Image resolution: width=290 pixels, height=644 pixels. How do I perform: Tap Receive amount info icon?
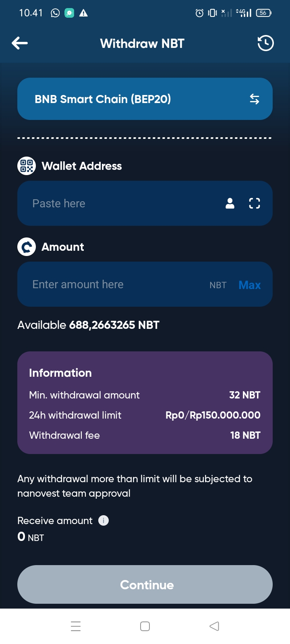[x=104, y=520]
